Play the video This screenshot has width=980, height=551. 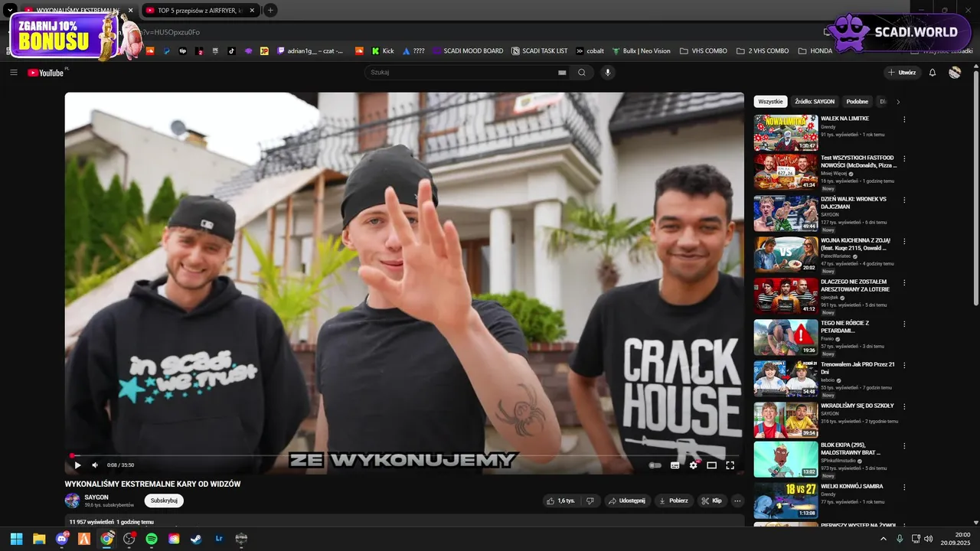pos(77,465)
